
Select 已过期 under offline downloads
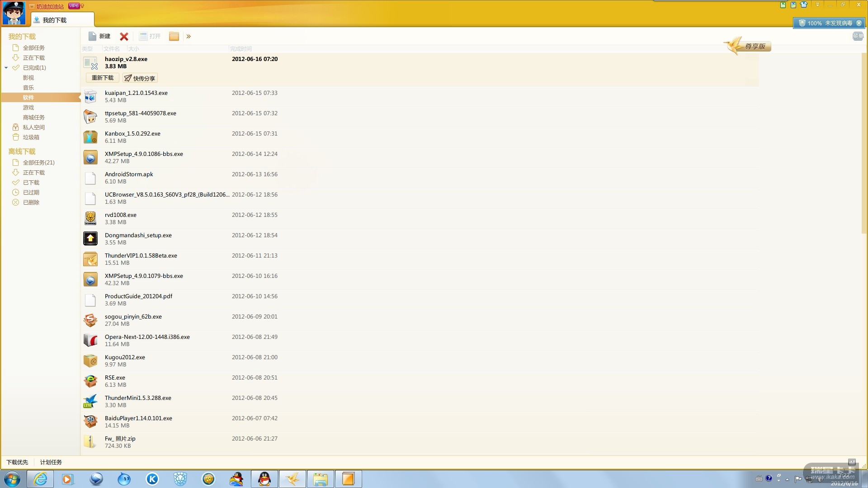(x=31, y=192)
